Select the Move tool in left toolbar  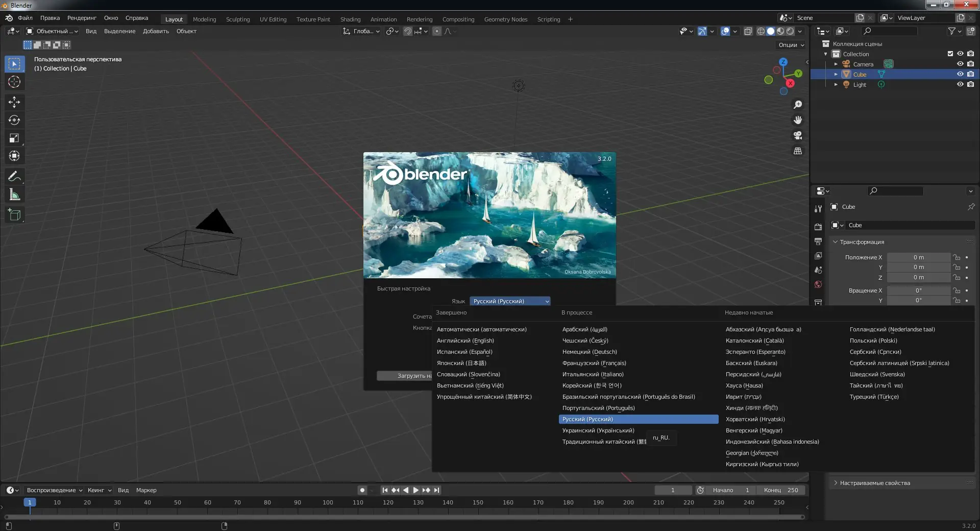pyautogui.click(x=14, y=102)
